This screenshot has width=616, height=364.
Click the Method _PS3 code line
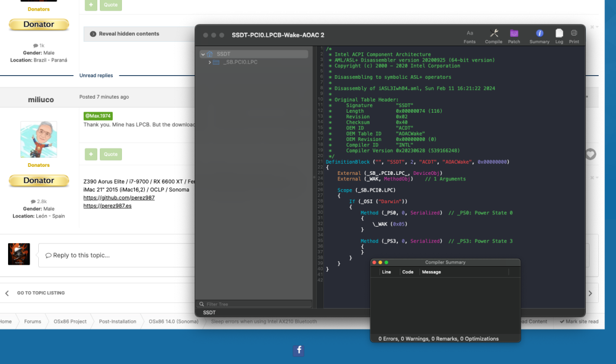click(x=437, y=241)
